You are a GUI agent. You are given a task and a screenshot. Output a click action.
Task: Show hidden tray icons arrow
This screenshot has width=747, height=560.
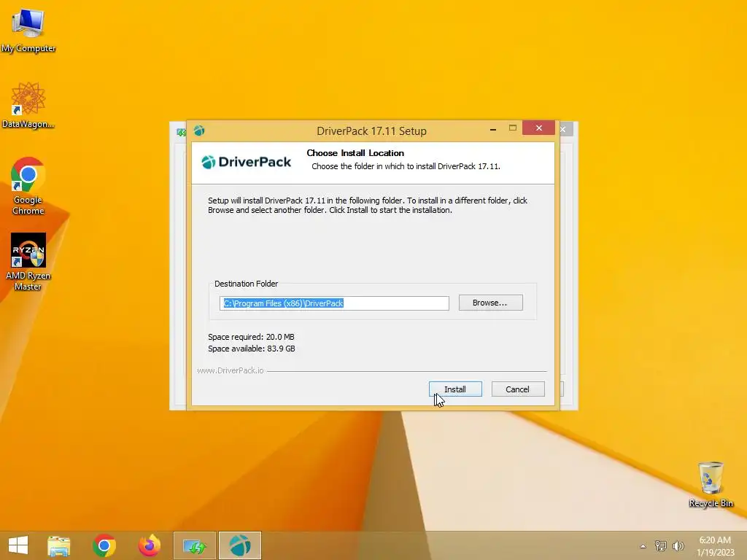(643, 546)
